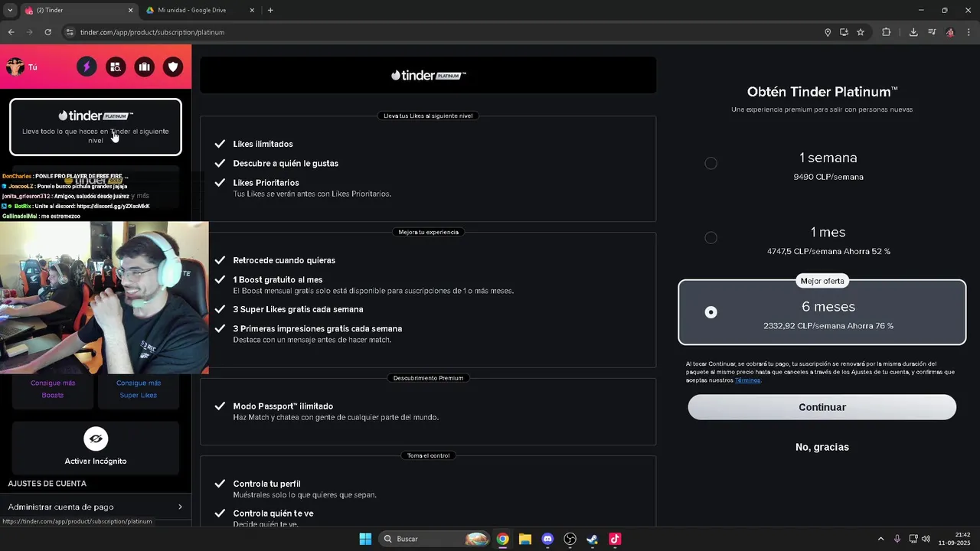Click the webcam overlay video
980x551 pixels.
click(104, 298)
